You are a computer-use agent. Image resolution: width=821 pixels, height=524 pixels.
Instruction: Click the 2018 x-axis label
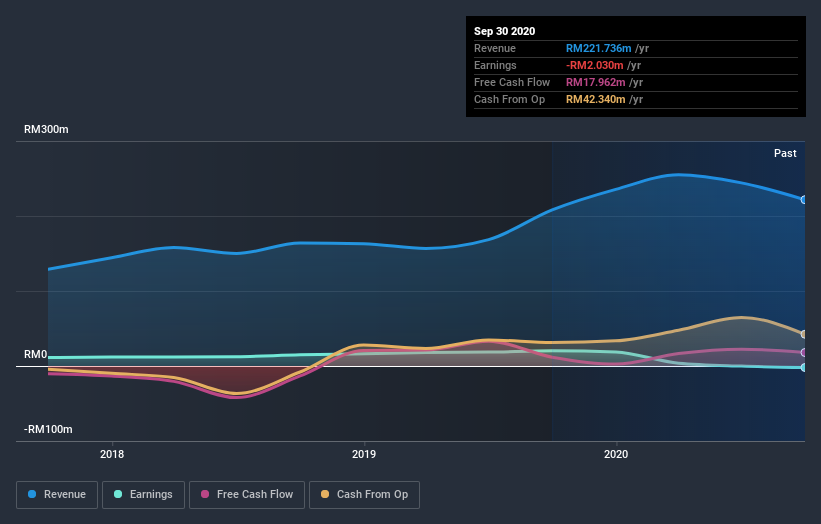coord(112,454)
